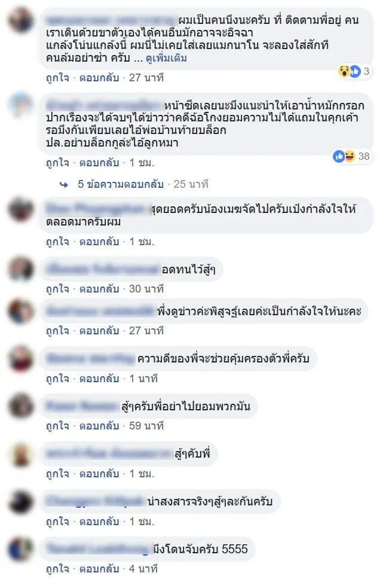Like the อดทนไว้สู้ๆ comment
Viewport: 392px width, 579px height.
point(57,289)
